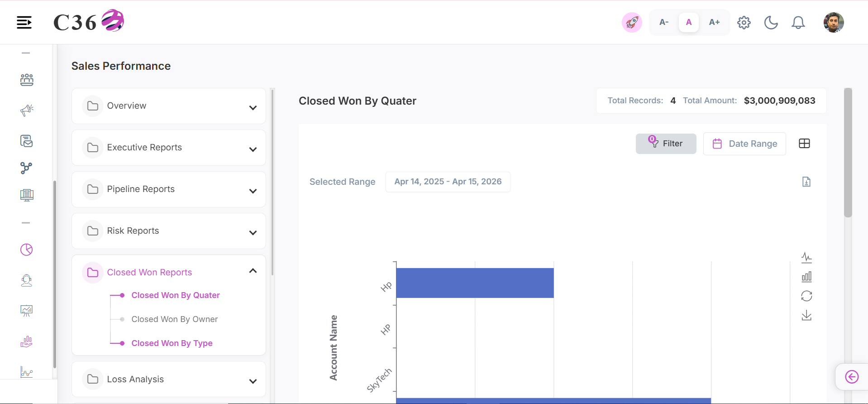Expand the Risk Reports chevron
Screen dimensions: 868x404
(x=253, y=233)
